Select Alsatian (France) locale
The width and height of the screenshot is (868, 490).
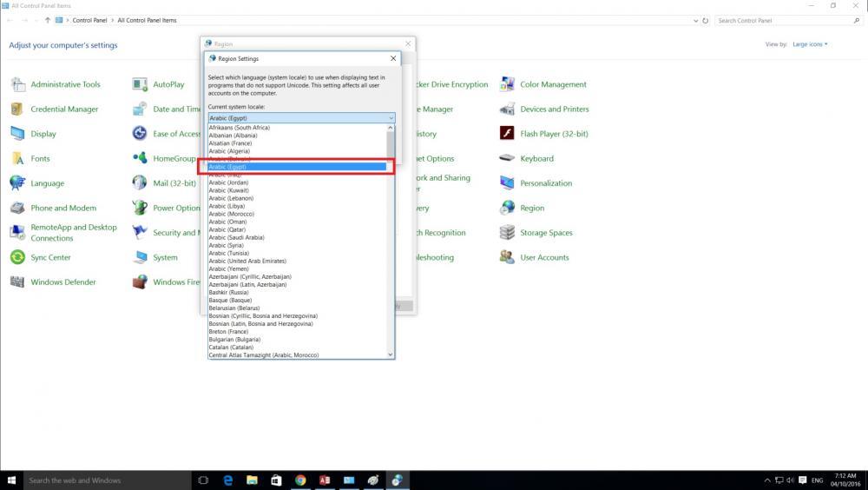[x=297, y=143]
